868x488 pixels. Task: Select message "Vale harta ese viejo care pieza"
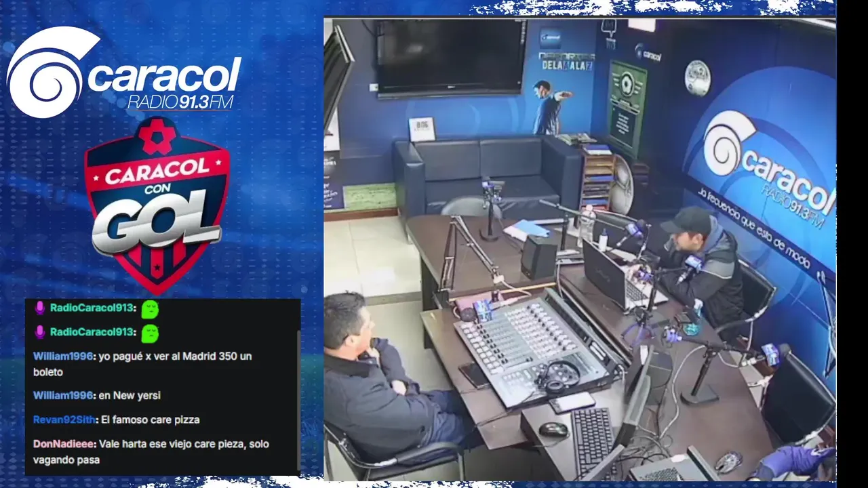[151, 452]
